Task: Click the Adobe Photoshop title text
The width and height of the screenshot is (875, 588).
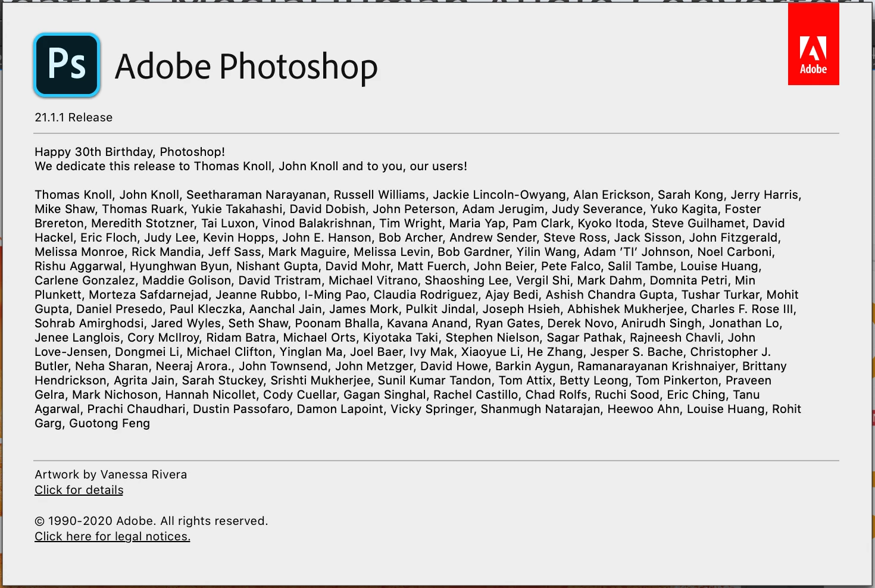Action: point(246,67)
